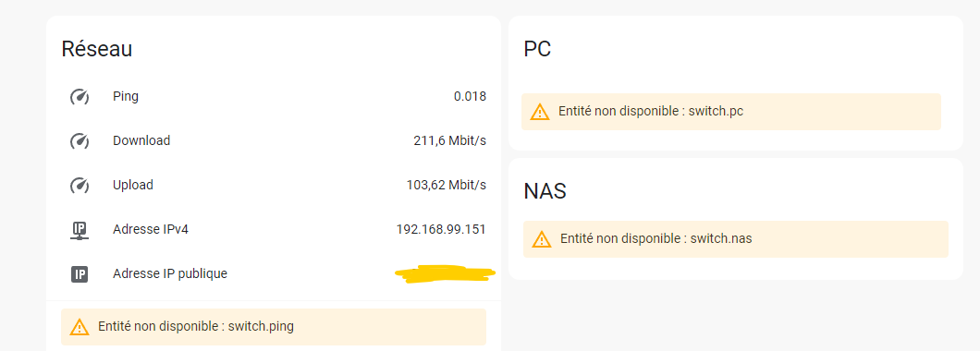Viewport: 980px width, 351px height.
Task: Click the NAS card title
Action: [545, 191]
